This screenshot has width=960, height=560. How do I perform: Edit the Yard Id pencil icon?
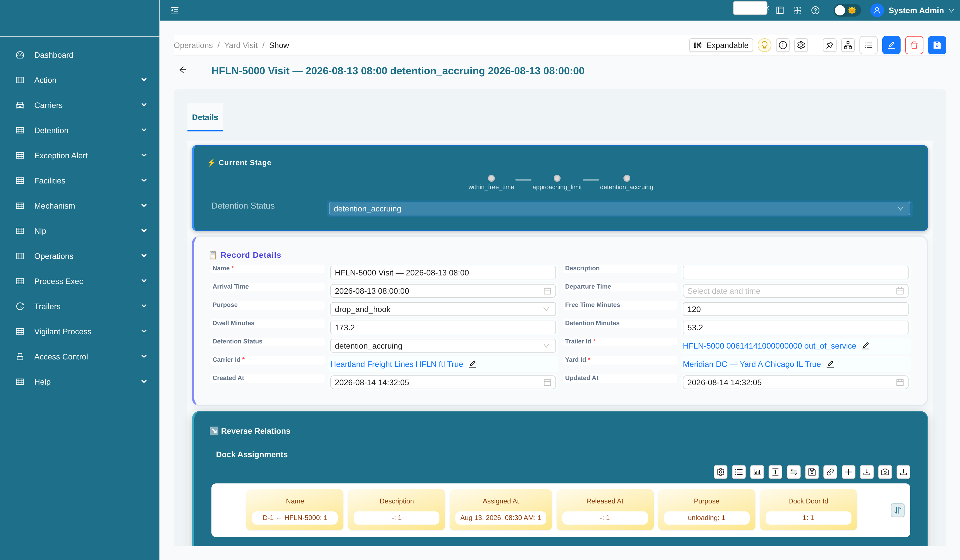[831, 364]
